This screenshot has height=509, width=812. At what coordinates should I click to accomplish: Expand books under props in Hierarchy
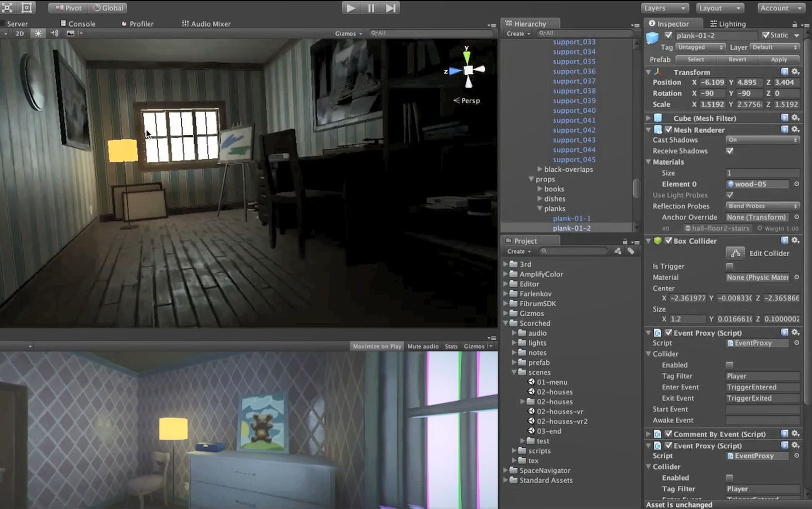(539, 189)
